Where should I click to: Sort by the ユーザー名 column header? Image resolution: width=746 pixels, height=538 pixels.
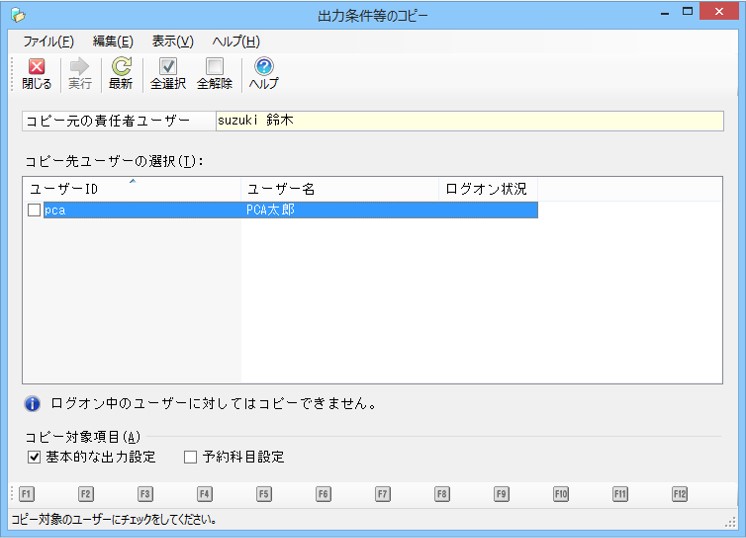[x=338, y=189]
